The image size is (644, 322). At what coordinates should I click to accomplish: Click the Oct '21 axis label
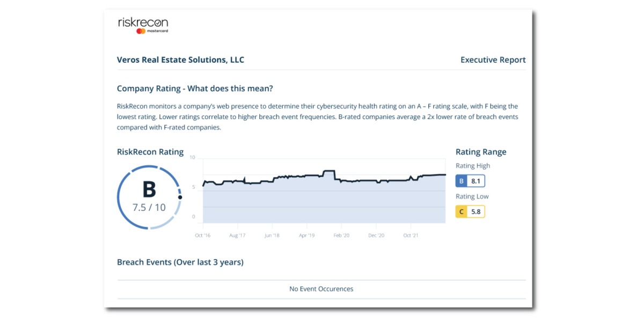click(x=411, y=236)
